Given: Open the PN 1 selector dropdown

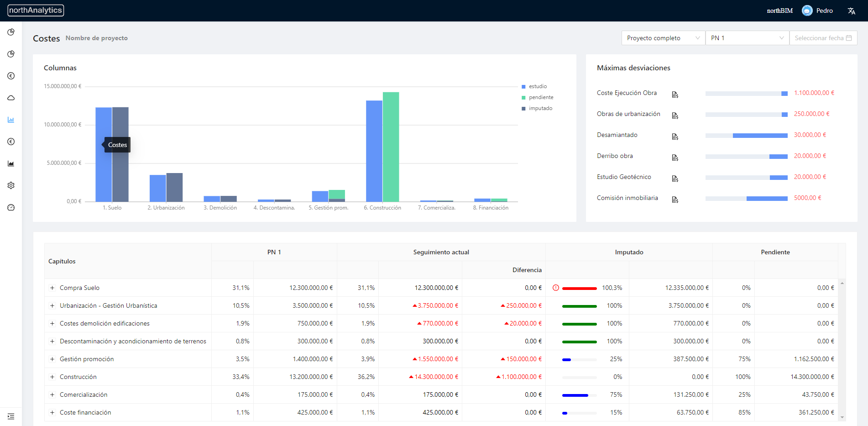Looking at the screenshot, I should [x=747, y=38].
